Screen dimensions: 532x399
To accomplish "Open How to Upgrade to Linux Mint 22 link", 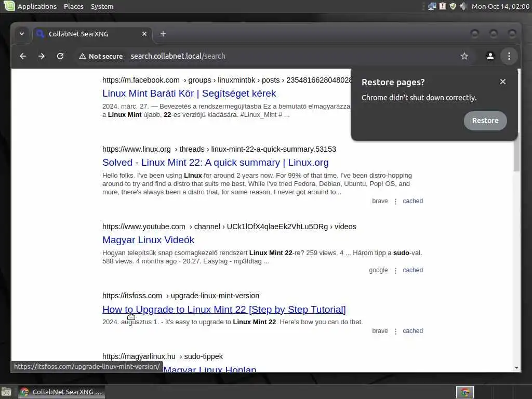I will (224, 310).
